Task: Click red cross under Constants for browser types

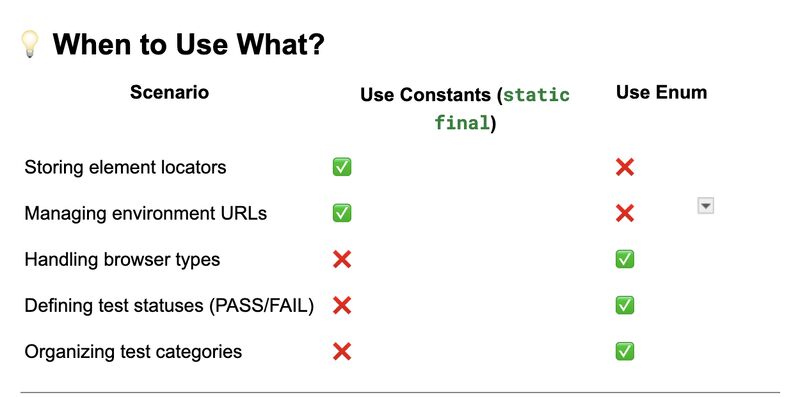Action: point(342,259)
